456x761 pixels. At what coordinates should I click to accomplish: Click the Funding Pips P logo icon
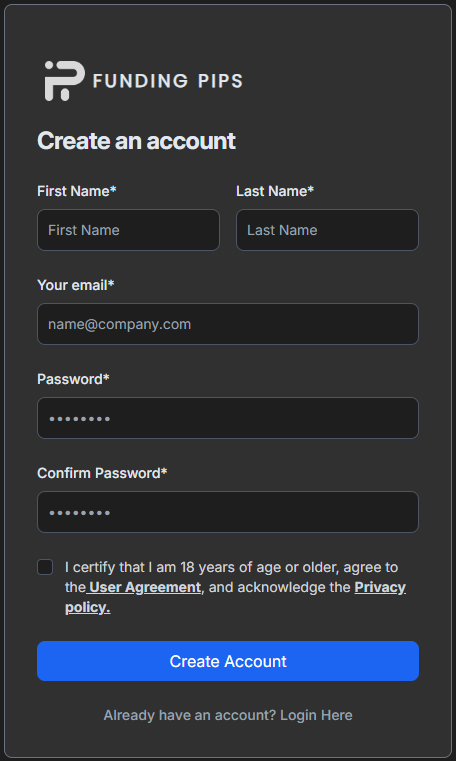(x=65, y=81)
